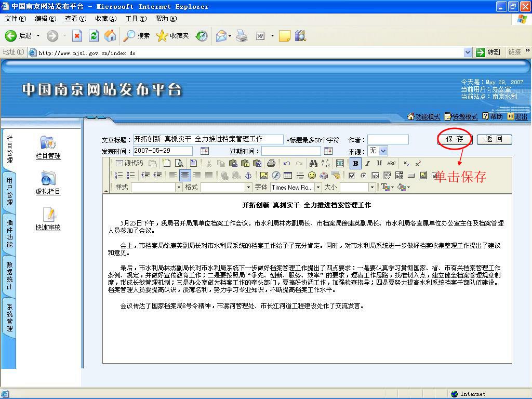532x399 pixels.
Task: Open calendar picker for 发表时间
Action: [205, 151]
